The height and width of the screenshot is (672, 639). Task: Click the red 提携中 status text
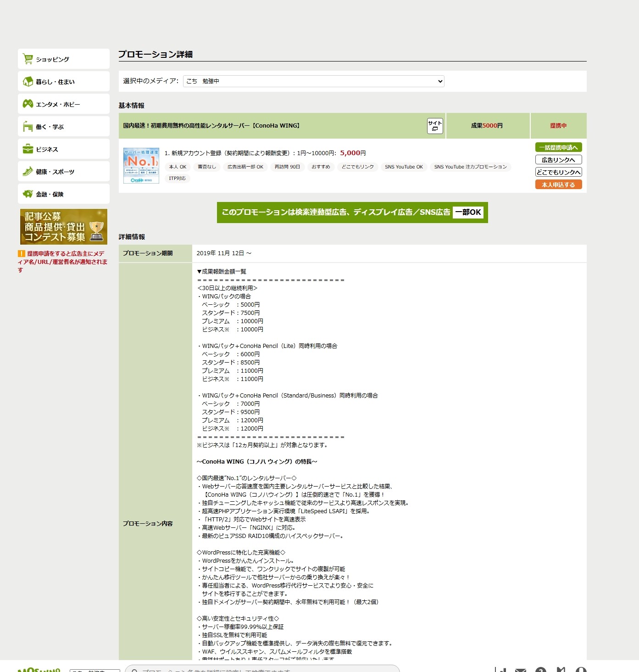click(x=558, y=126)
